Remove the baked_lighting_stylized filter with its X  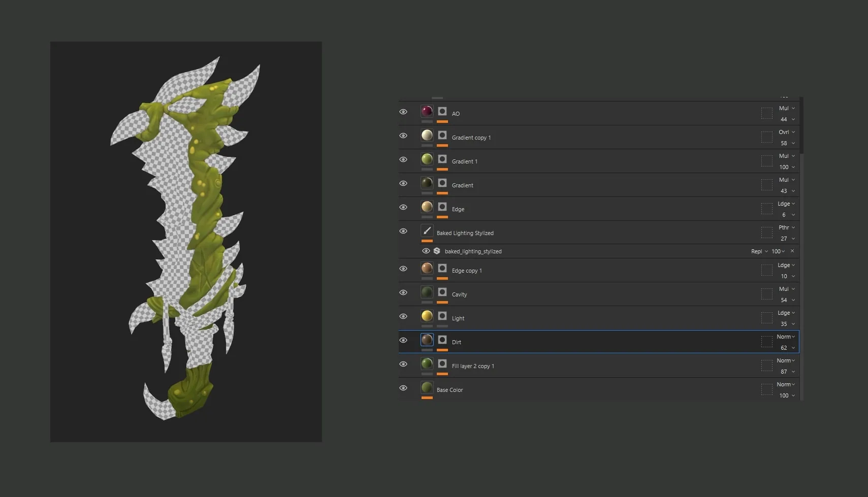pos(792,251)
